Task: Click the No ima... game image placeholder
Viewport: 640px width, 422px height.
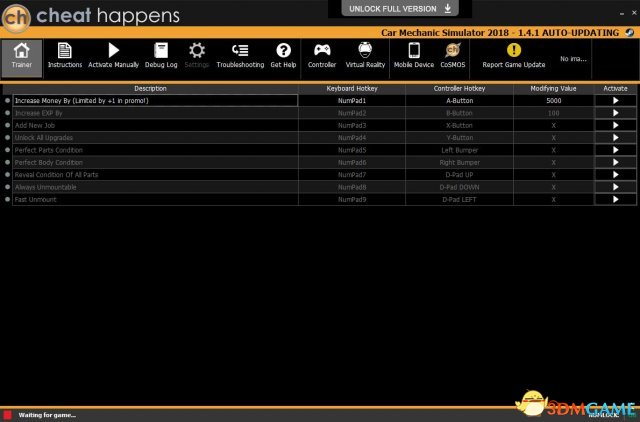Action: coord(573,59)
